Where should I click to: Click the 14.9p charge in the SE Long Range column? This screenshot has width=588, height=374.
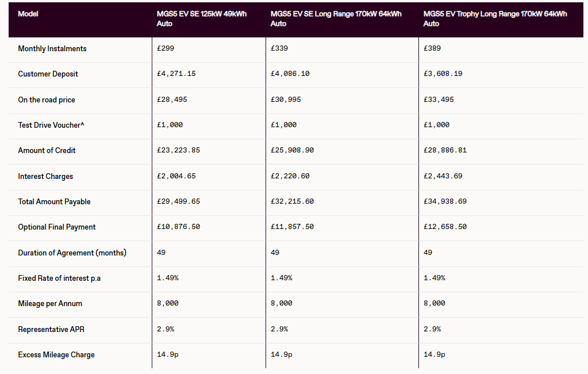tap(282, 354)
